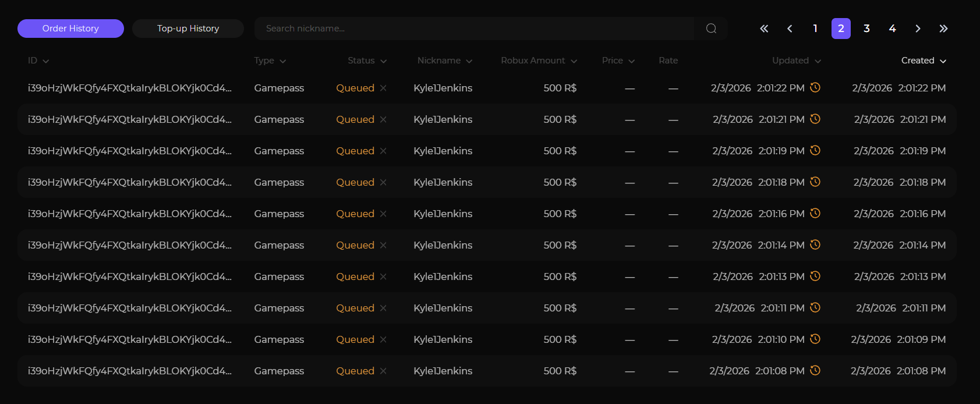Jump to last page double-chevron

coord(943,29)
